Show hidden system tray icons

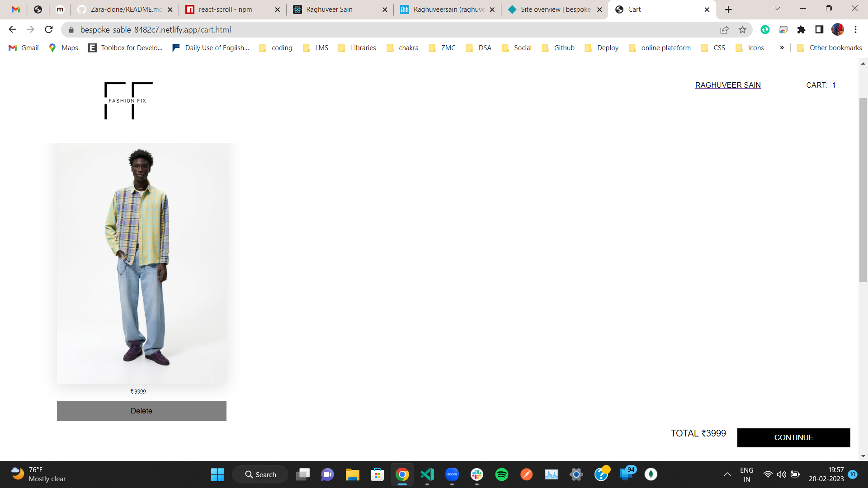click(x=727, y=474)
